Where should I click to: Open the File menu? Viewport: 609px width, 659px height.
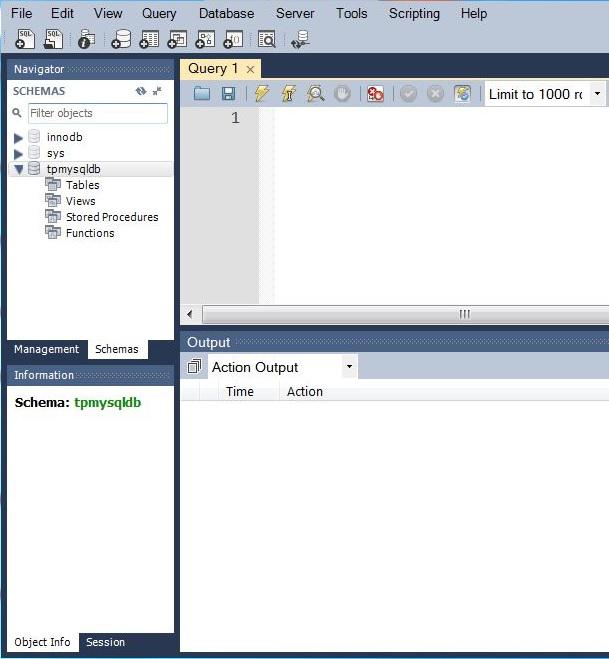pyautogui.click(x=21, y=13)
